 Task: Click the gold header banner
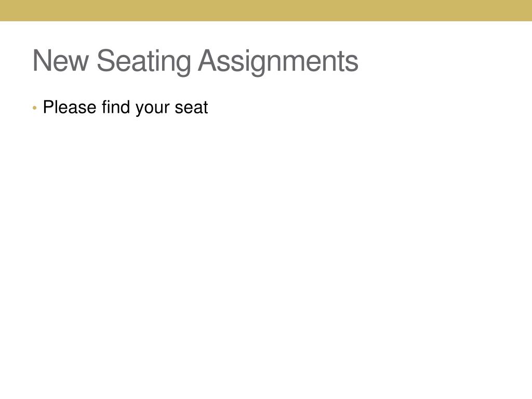pyautogui.click(x=266, y=10)
